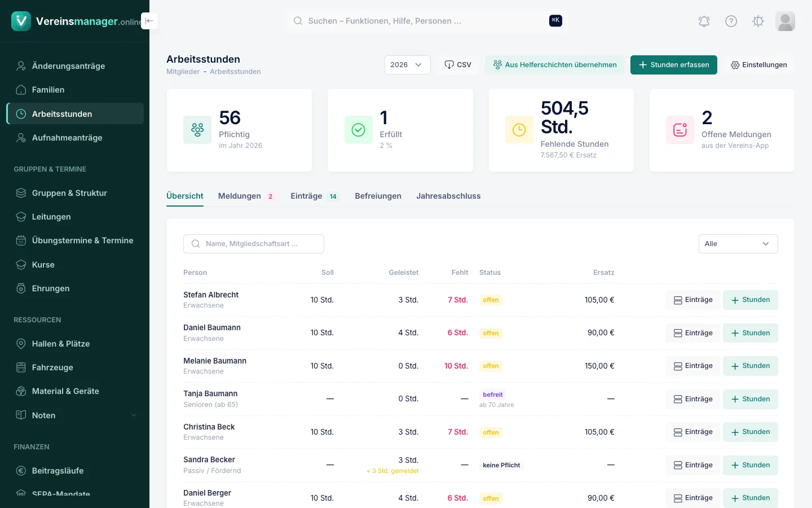The width and height of the screenshot is (812, 508).
Task: Expand the Noten sidebar submenu chevron
Action: pos(134,415)
